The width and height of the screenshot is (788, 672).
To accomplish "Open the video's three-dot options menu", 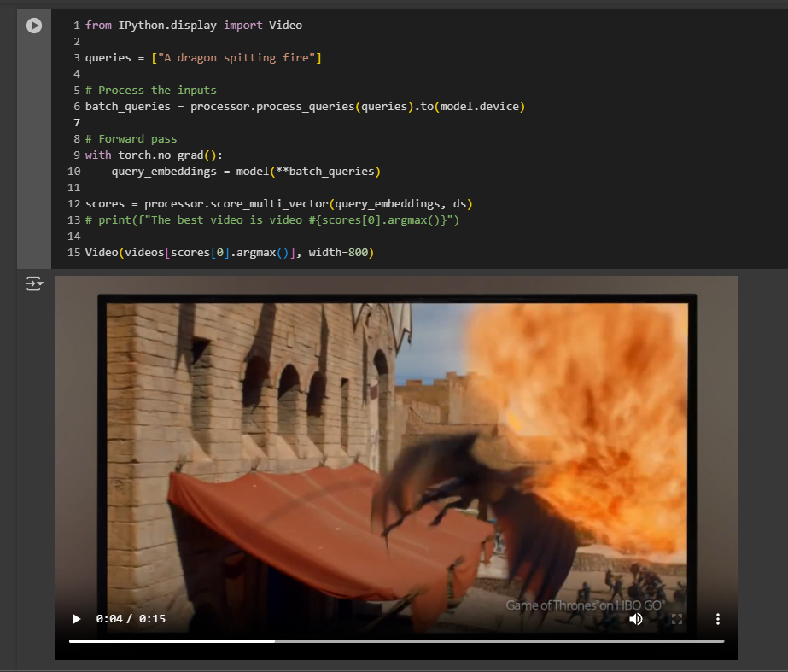I will (x=718, y=619).
